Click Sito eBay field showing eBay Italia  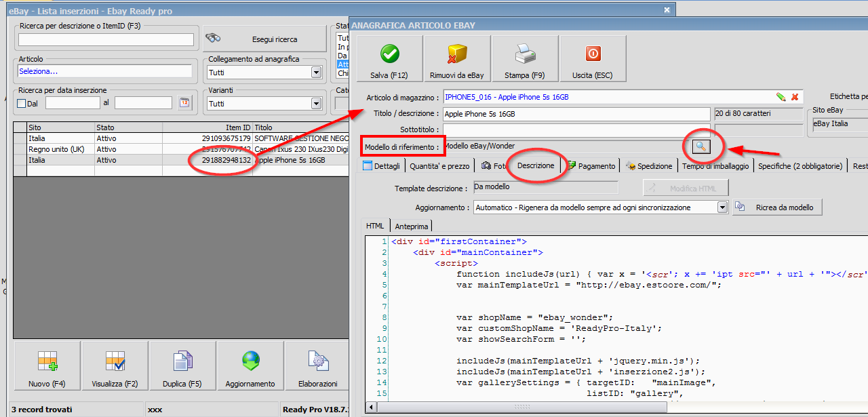pos(840,124)
